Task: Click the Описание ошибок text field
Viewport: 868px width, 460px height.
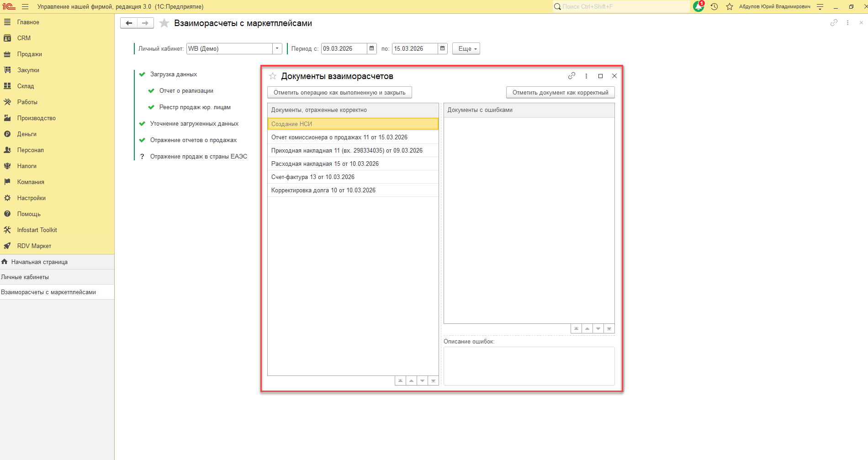Action: pos(529,365)
